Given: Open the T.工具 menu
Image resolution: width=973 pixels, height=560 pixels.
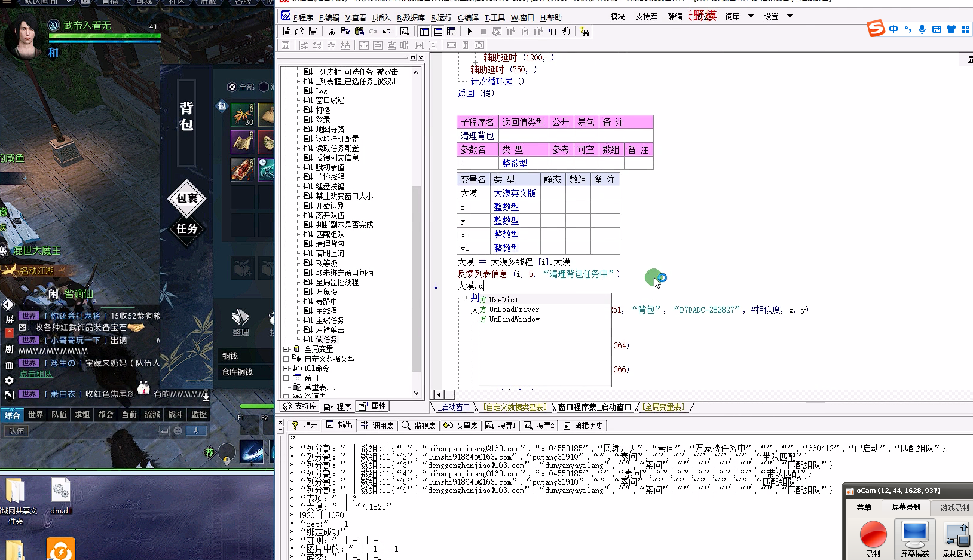Looking at the screenshot, I should point(494,17).
